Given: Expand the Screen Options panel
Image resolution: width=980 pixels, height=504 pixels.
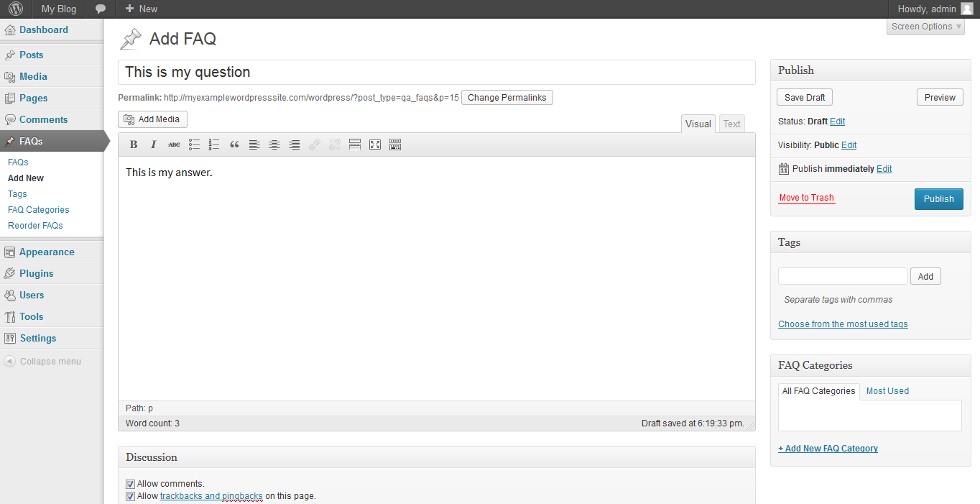Looking at the screenshot, I should click(x=925, y=27).
